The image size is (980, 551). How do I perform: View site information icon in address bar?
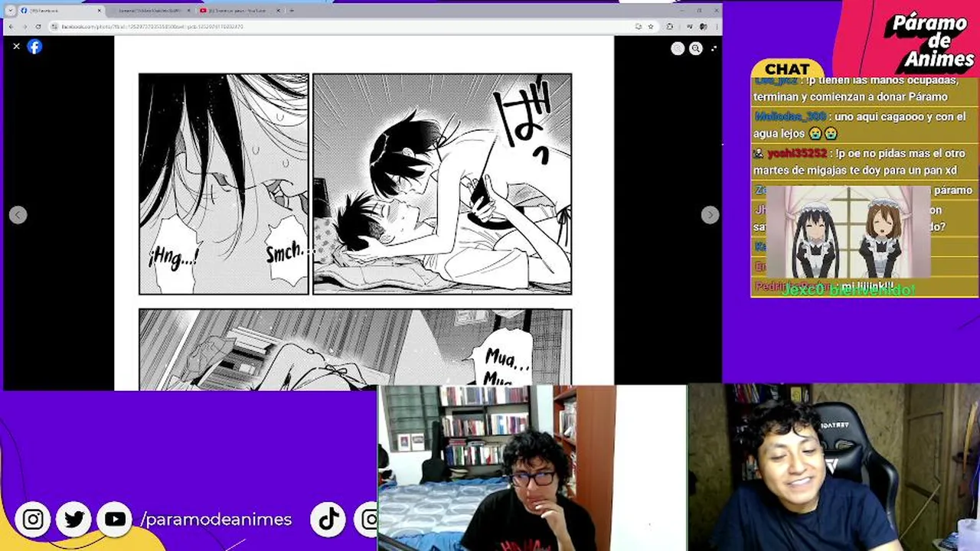point(55,26)
